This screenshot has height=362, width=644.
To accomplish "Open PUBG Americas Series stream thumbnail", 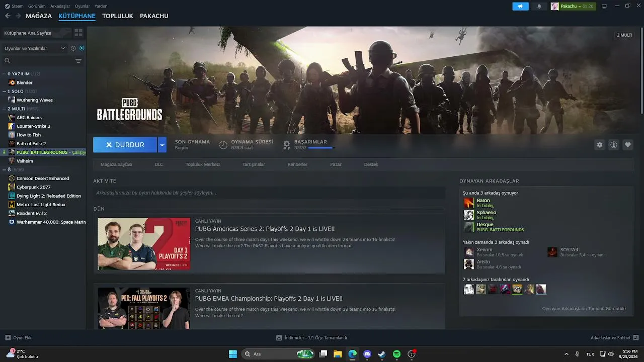I will pyautogui.click(x=144, y=244).
